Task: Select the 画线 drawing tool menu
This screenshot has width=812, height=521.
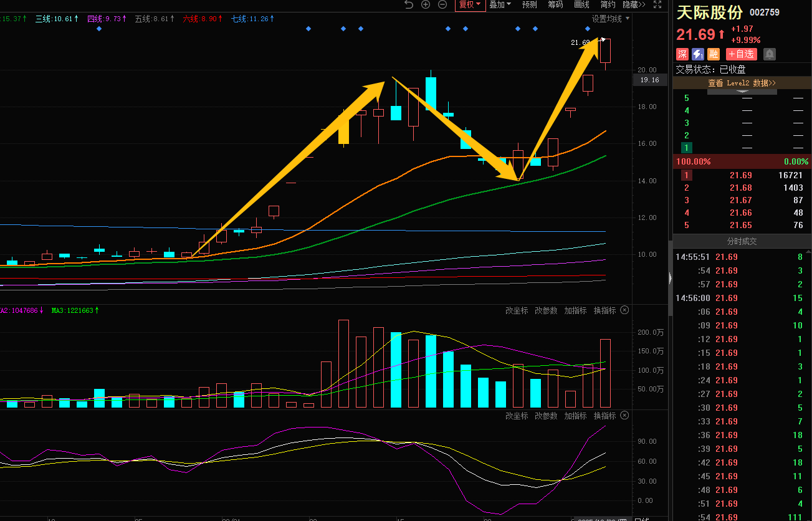Action: click(x=581, y=4)
